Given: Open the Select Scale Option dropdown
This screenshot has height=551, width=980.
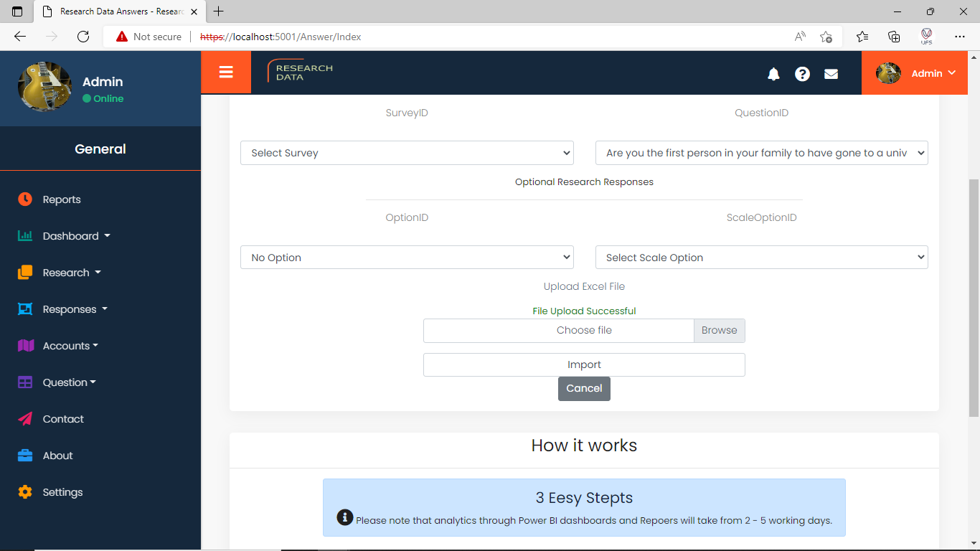Looking at the screenshot, I should click(761, 258).
